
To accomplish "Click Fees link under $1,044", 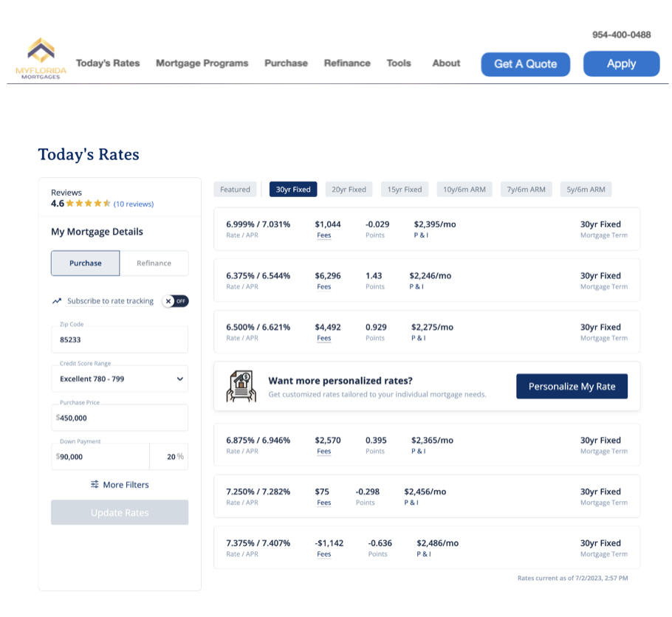I will coord(324,235).
